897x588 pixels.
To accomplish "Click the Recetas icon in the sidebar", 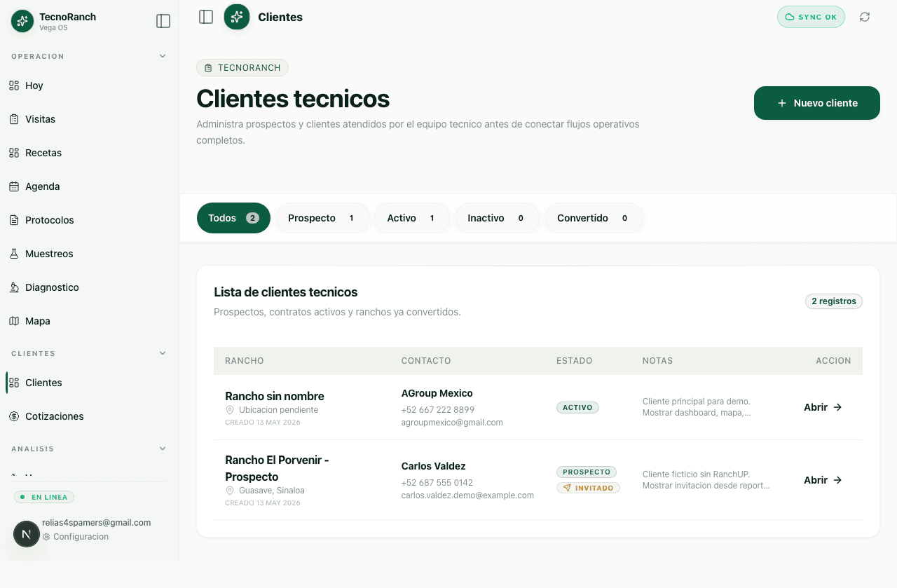I will [x=14, y=153].
